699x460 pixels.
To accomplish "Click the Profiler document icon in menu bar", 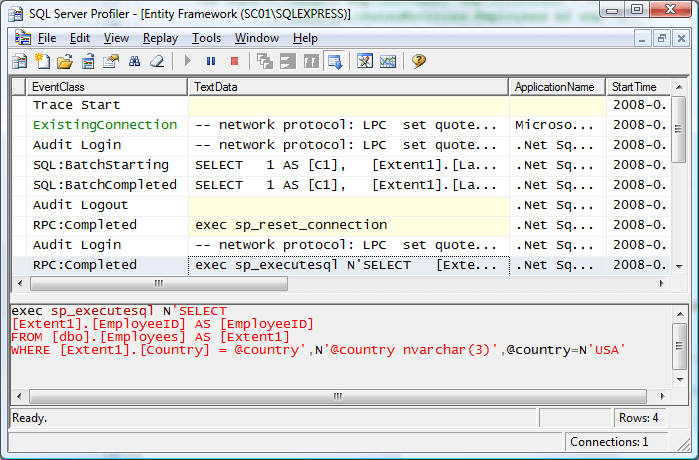I will 22,38.
